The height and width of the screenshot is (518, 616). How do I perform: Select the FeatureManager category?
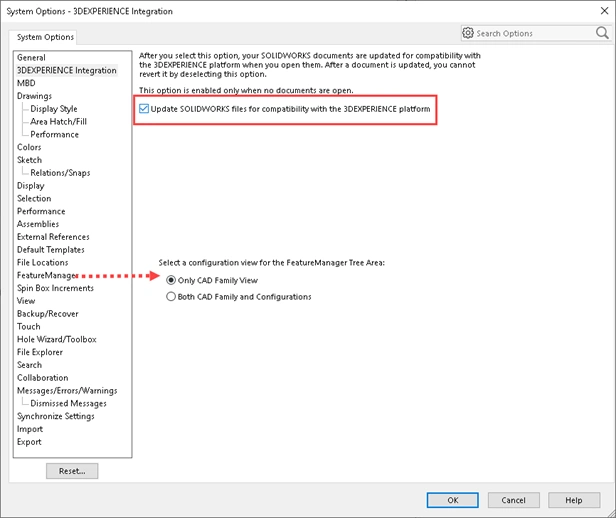click(x=46, y=275)
